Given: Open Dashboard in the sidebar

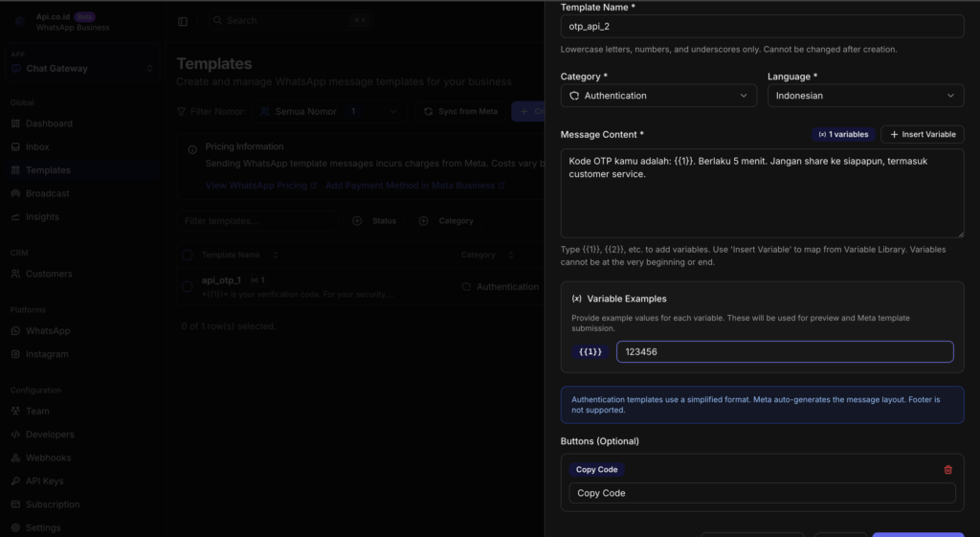Looking at the screenshot, I should (x=82, y=123).
